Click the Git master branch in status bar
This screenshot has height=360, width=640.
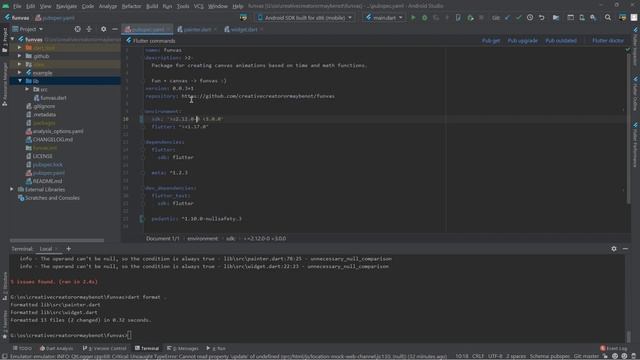[x=586, y=356]
